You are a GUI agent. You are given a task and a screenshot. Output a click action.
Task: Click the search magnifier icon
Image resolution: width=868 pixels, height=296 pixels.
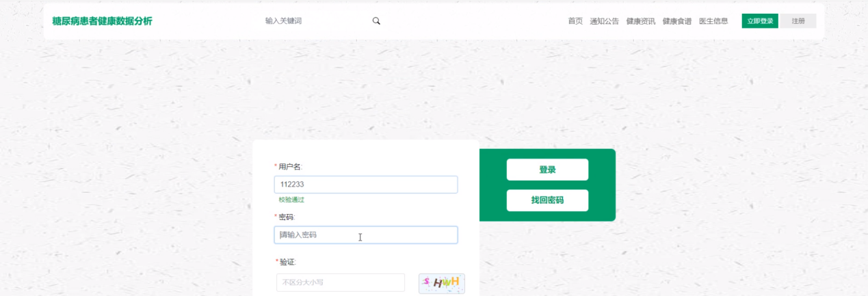point(376,21)
